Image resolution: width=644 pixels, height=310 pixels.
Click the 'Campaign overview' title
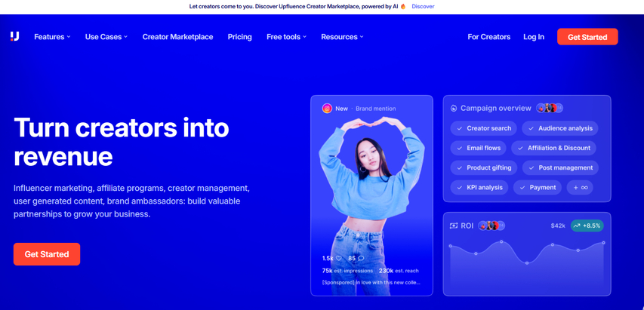click(496, 109)
